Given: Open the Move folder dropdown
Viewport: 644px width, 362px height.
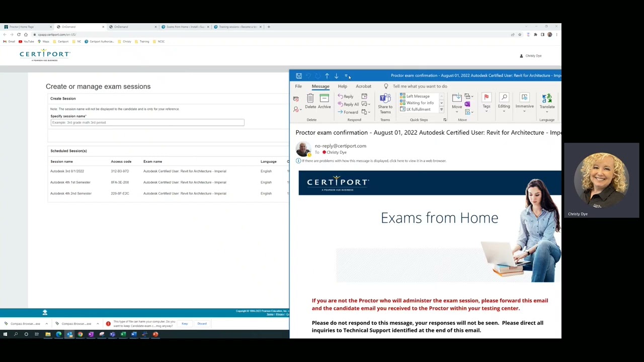Looking at the screenshot, I should tap(457, 102).
